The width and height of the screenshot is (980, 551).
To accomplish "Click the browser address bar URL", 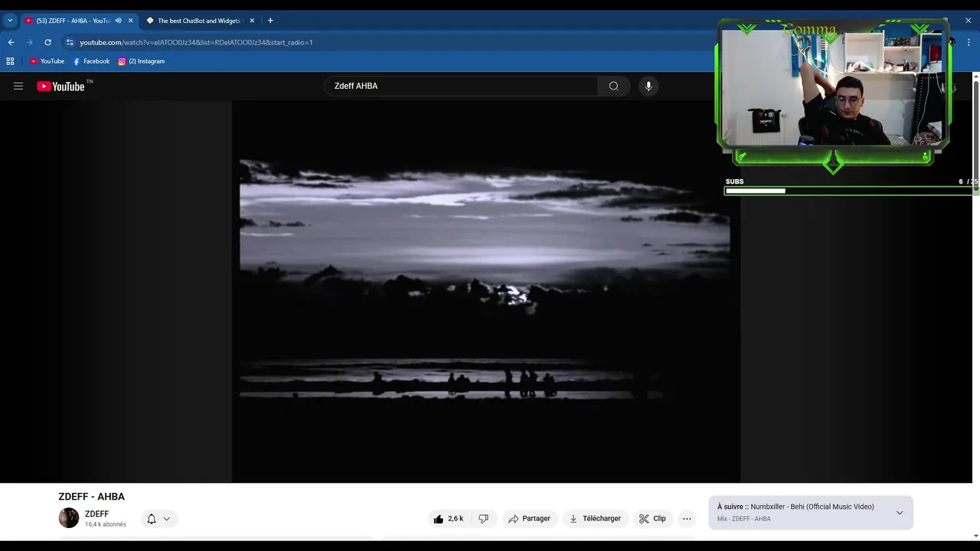I will [196, 42].
